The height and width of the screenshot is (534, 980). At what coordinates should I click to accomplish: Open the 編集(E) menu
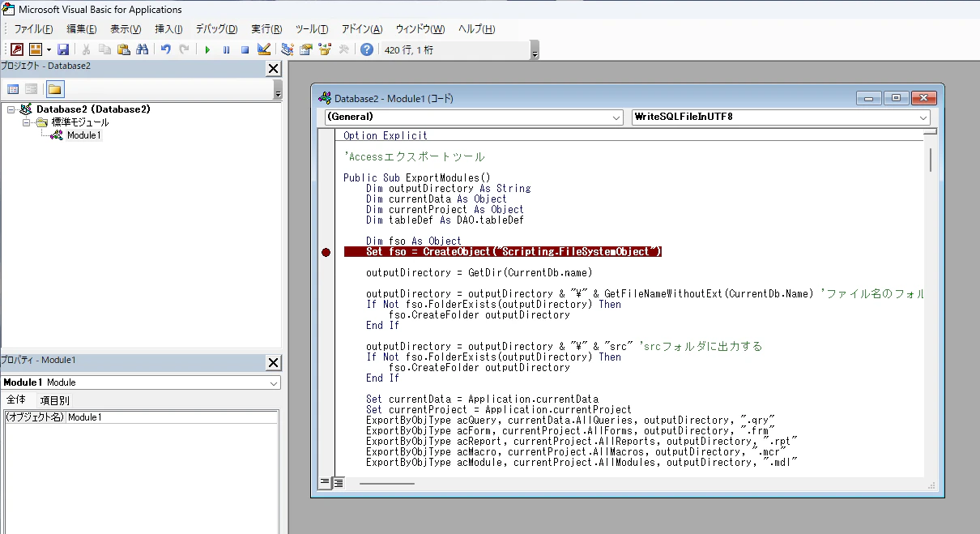click(x=82, y=29)
